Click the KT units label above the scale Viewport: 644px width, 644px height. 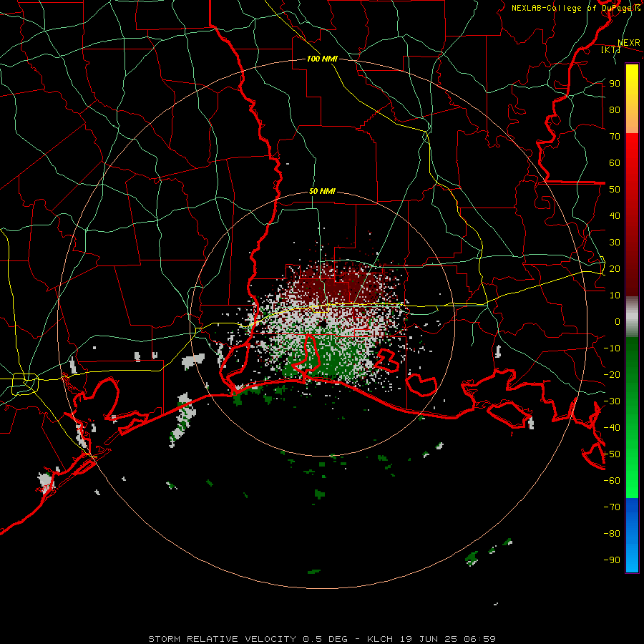pyautogui.click(x=611, y=49)
